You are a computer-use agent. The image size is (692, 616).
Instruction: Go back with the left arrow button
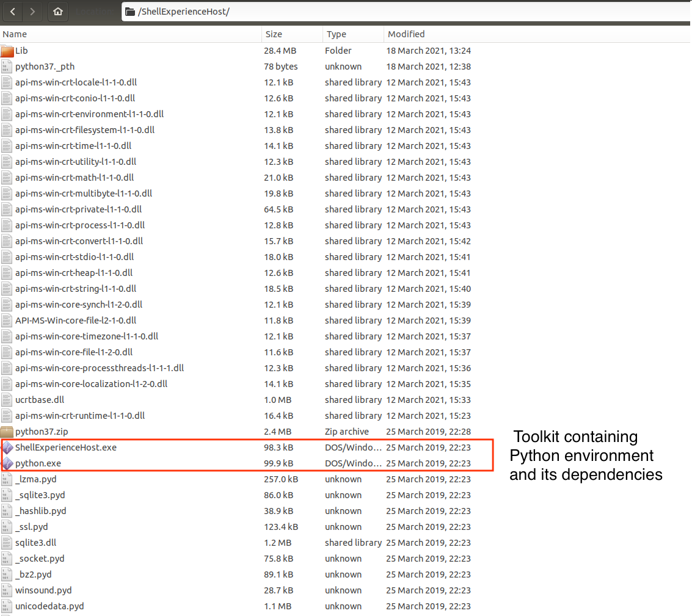point(13,12)
